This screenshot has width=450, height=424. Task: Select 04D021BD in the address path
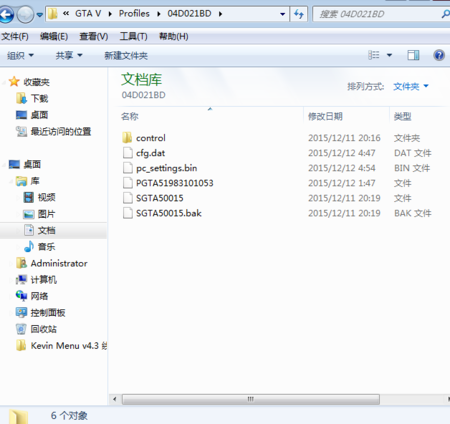pyautogui.click(x=189, y=14)
